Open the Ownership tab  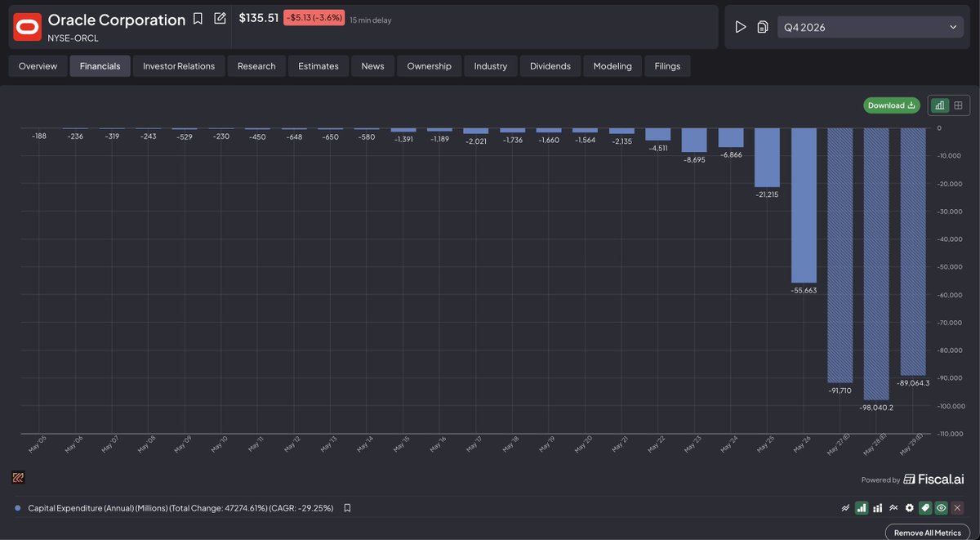click(430, 66)
